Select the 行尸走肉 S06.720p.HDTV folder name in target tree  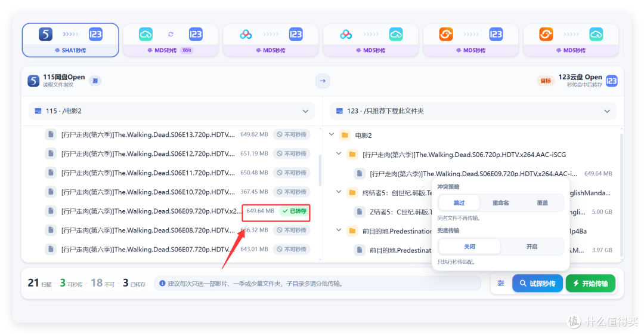click(464, 155)
